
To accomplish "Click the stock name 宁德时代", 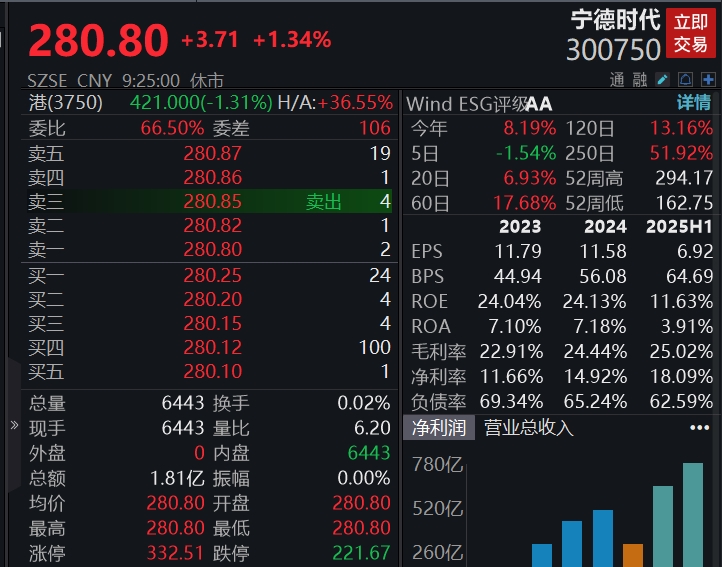I will coord(616,20).
